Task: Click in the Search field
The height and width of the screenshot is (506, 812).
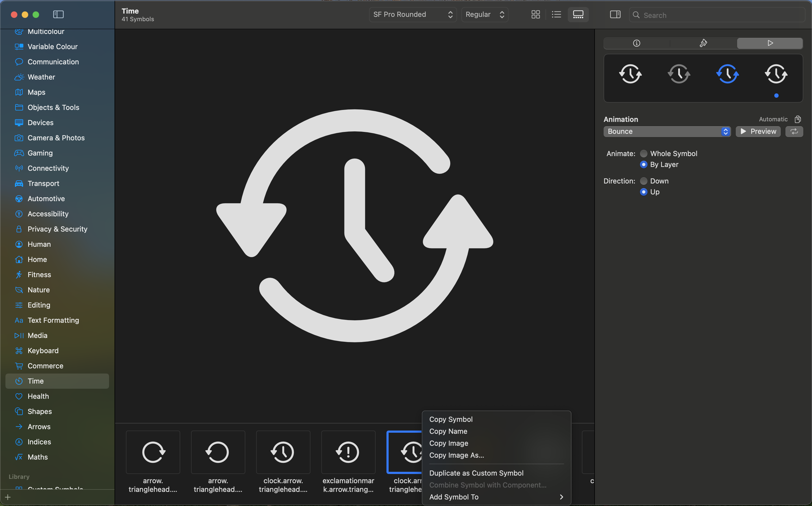Action: [x=717, y=15]
